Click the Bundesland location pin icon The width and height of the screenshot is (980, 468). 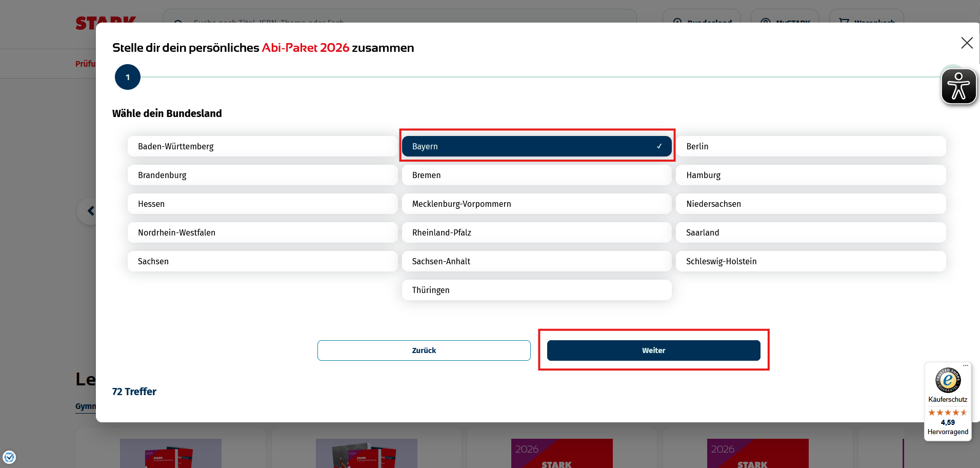(x=676, y=23)
